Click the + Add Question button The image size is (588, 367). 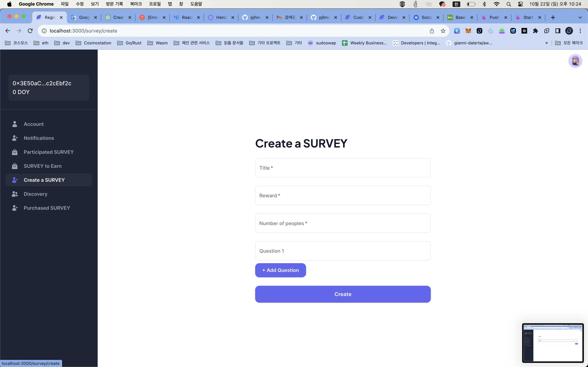coord(281,270)
